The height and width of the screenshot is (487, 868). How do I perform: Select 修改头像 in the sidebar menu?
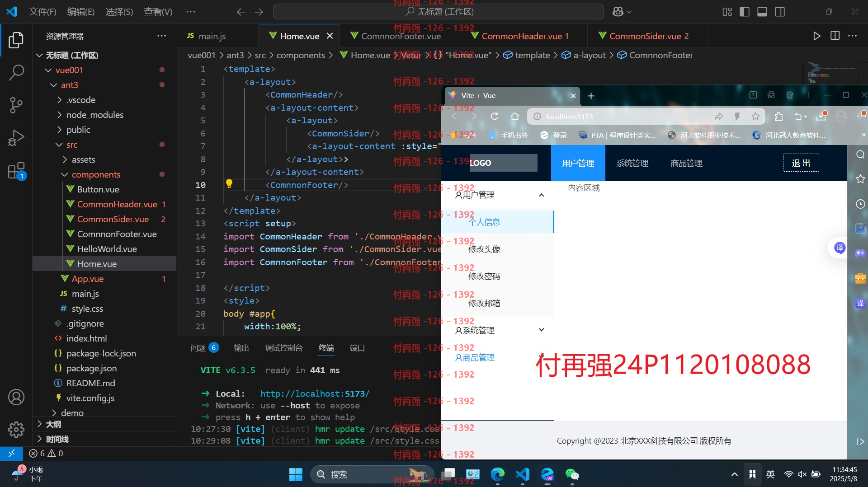tap(497, 249)
